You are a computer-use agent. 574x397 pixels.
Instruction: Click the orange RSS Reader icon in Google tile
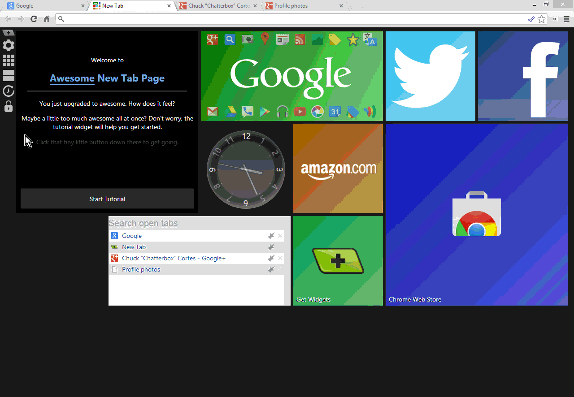300,39
